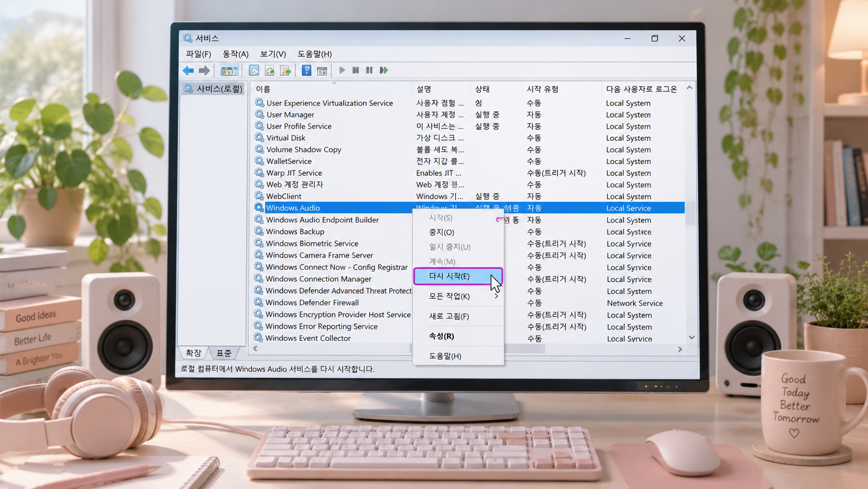Select the 서비스(로컬) tree node
Viewport: 868px width, 489px height.
tap(213, 89)
